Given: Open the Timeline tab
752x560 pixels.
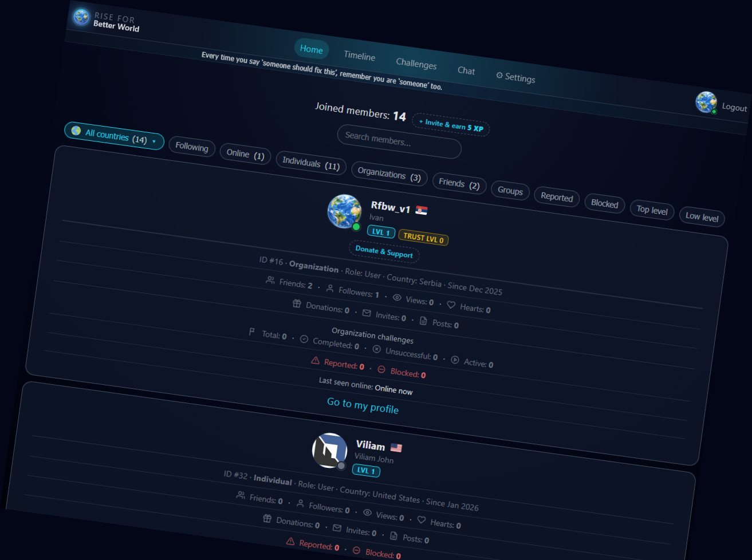Looking at the screenshot, I should (359, 56).
